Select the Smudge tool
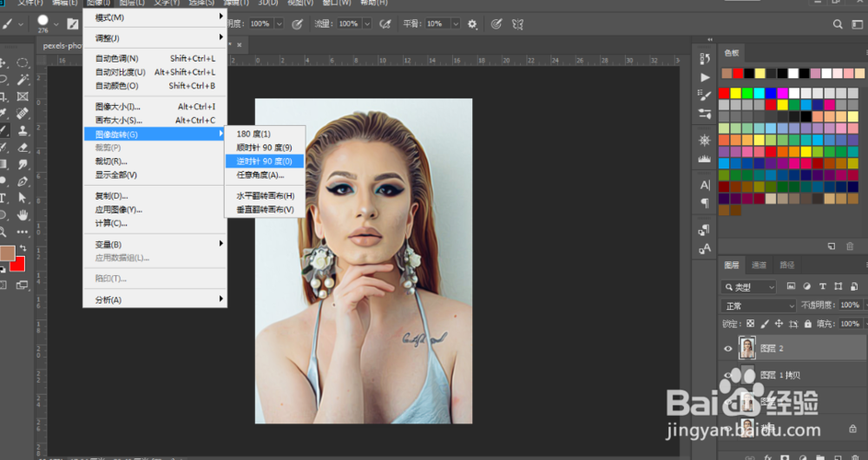 click(x=23, y=164)
